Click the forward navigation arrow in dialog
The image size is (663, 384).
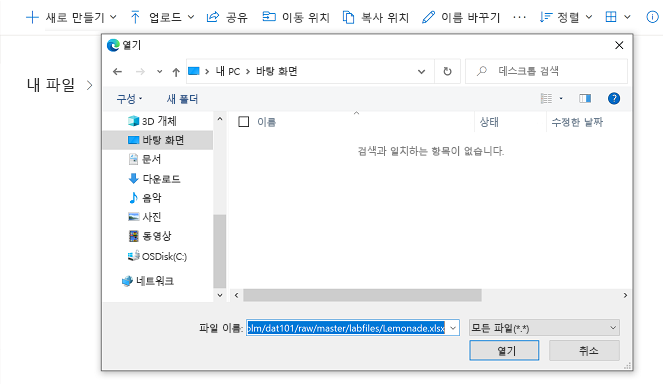(x=140, y=71)
